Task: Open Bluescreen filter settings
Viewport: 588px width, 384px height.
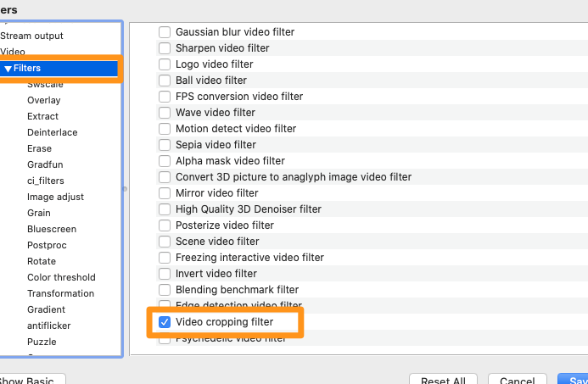Action: click(52, 229)
